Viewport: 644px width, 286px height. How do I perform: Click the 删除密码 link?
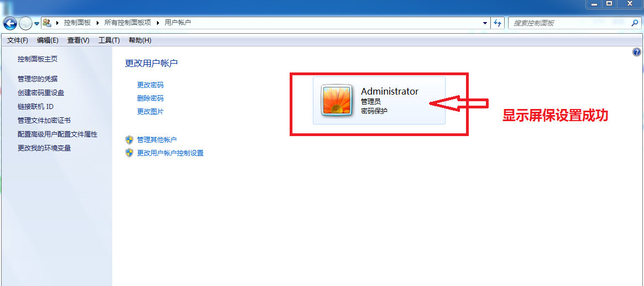pos(150,98)
